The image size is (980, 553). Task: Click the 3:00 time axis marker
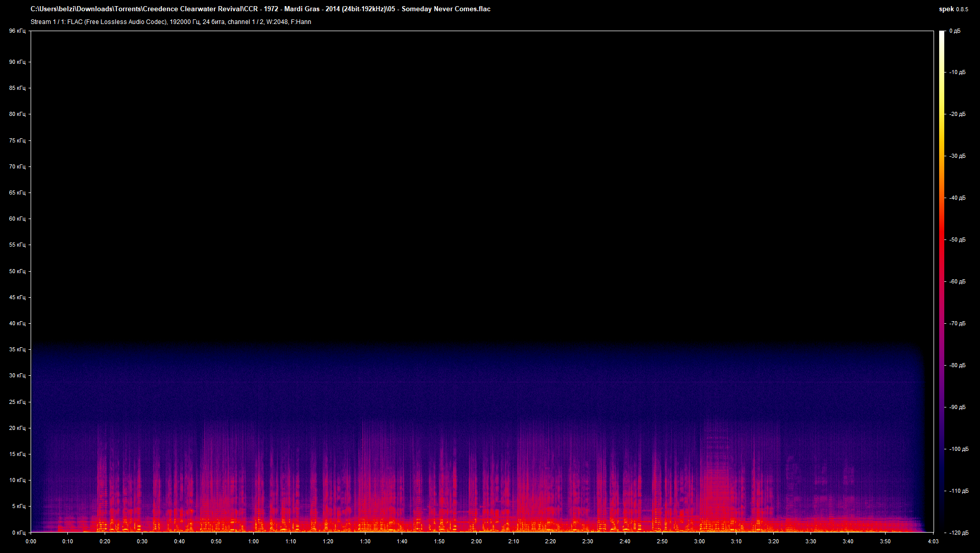(699, 541)
